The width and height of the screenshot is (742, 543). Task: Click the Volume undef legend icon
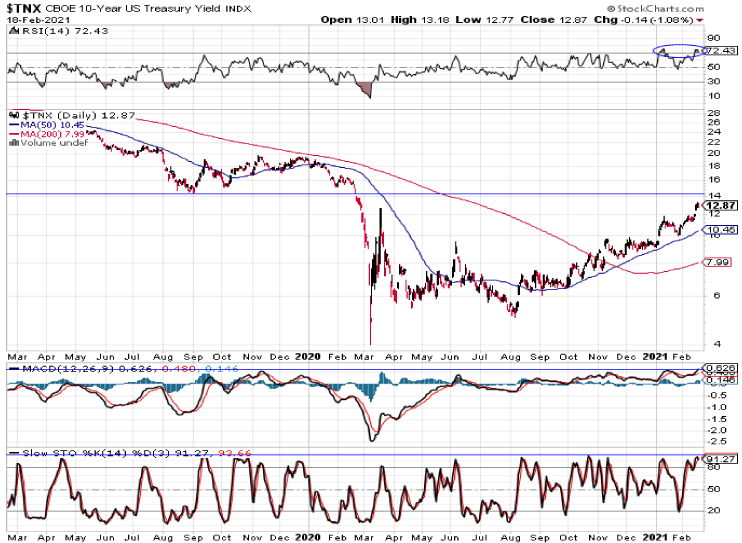point(11,142)
